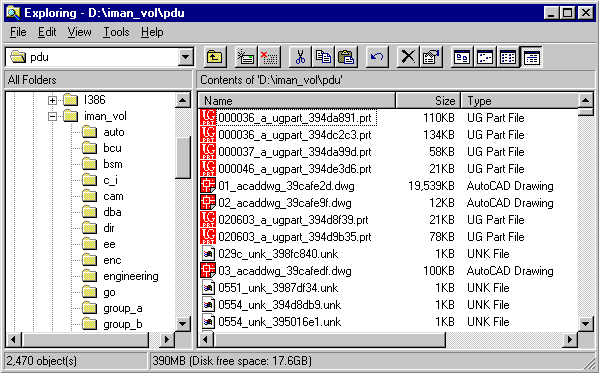Click the Undo arrow icon
The image size is (599, 373).
[377, 57]
